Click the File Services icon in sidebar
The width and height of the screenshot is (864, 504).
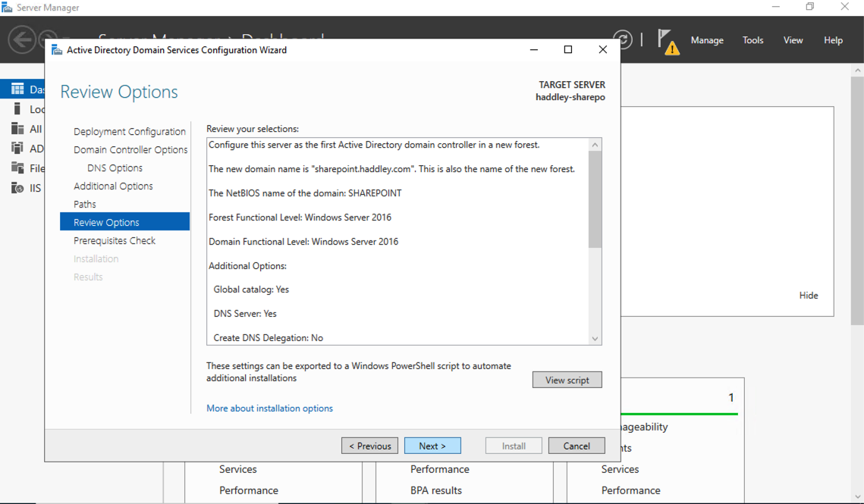coord(17,168)
